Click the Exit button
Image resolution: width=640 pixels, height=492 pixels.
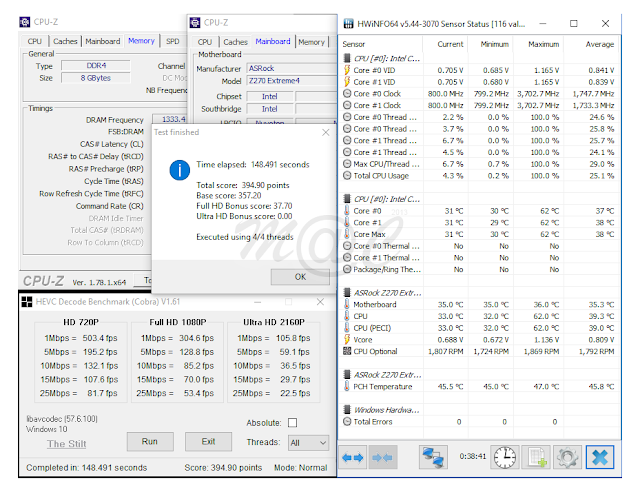[x=208, y=441]
